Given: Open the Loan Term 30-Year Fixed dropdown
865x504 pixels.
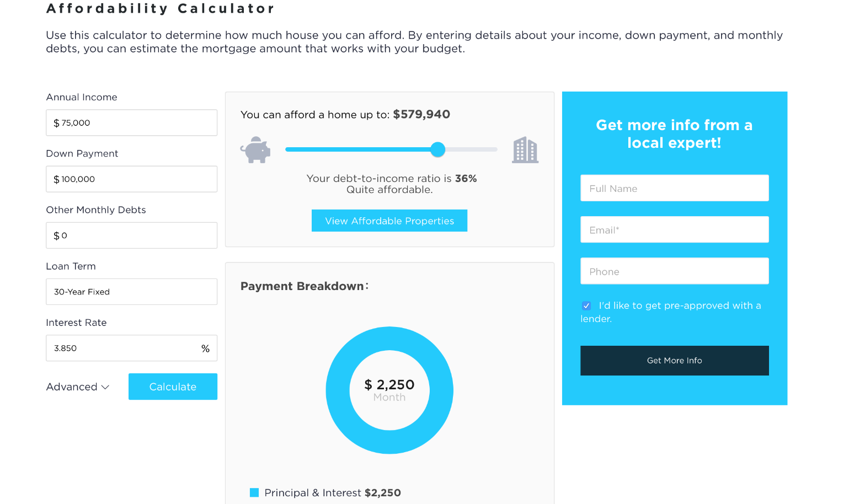Looking at the screenshot, I should coord(131,292).
